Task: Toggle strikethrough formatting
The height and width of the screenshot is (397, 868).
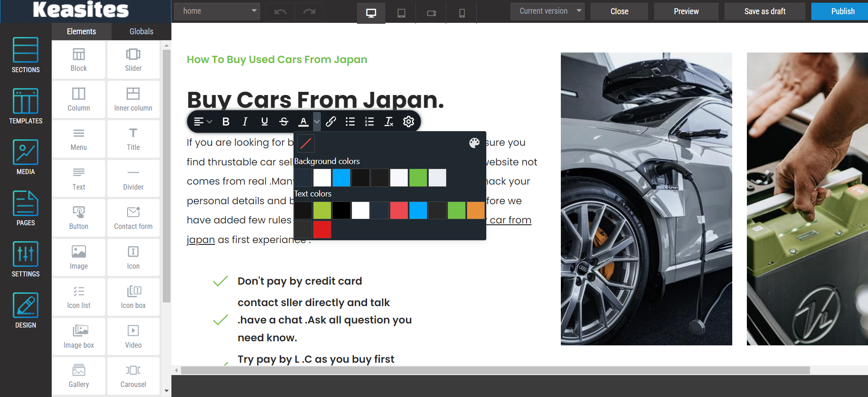Action: tap(284, 122)
